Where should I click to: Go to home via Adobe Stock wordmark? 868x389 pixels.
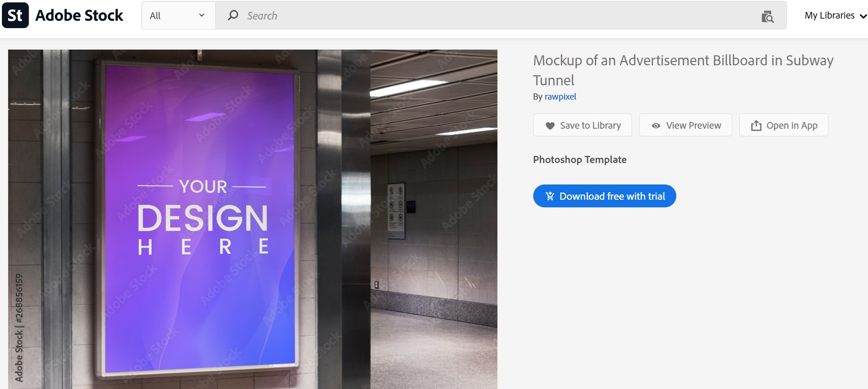79,15
